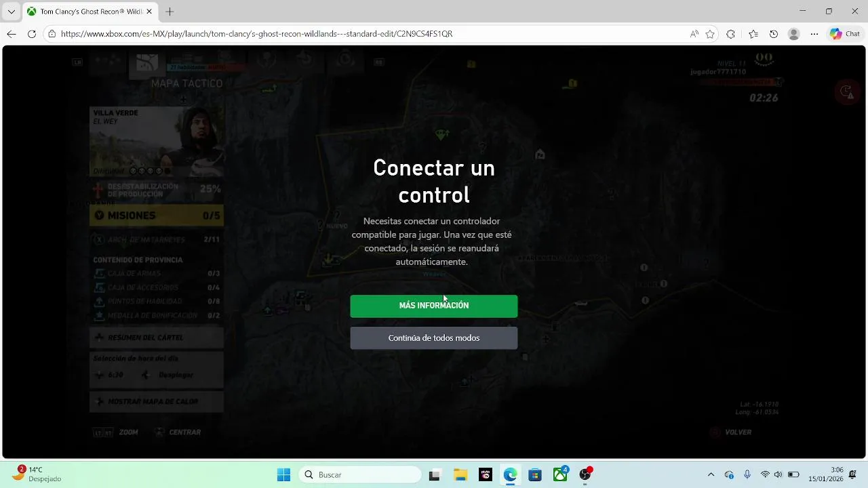Image resolution: width=868 pixels, height=488 pixels.
Task: Click the xbox.com URL address bar
Action: point(256,34)
